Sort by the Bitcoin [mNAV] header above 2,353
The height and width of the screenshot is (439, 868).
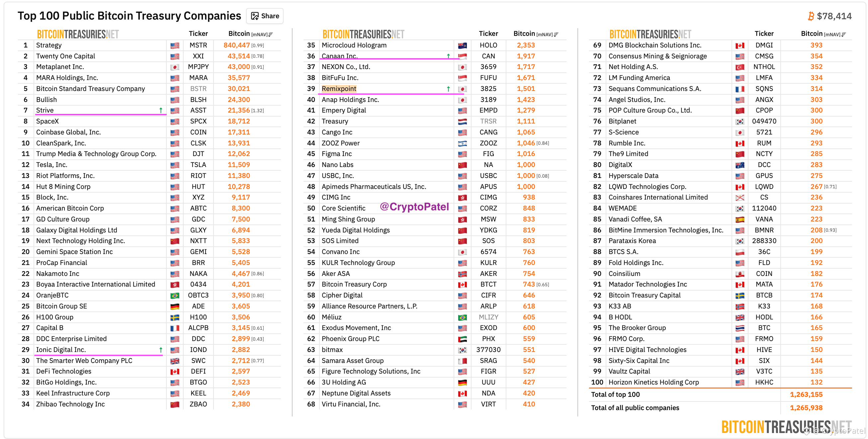[536, 34]
